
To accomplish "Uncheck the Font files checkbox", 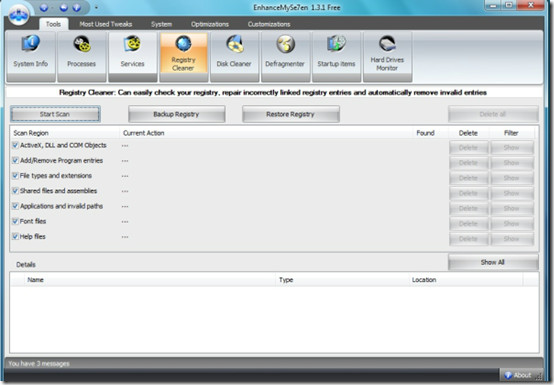I will (15, 221).
